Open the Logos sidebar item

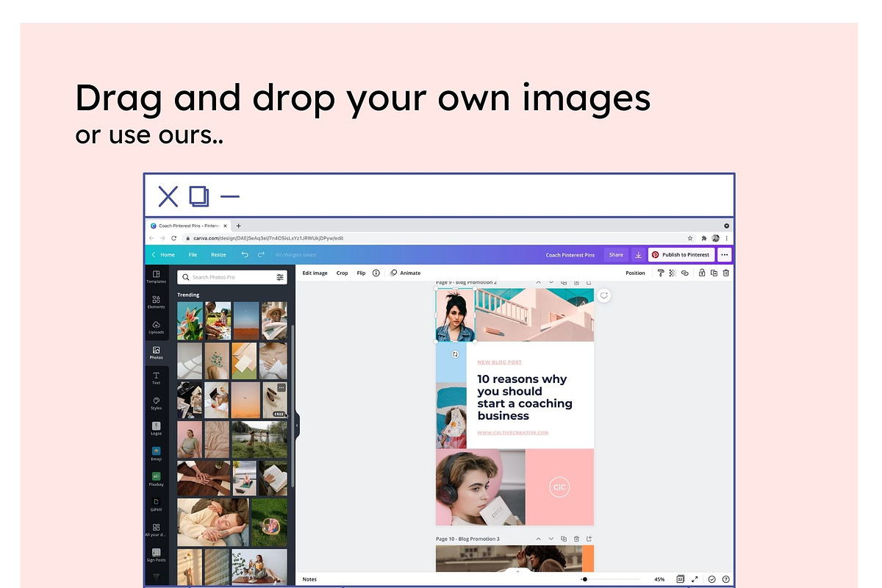pyautogui.click(x=156, y=429)
